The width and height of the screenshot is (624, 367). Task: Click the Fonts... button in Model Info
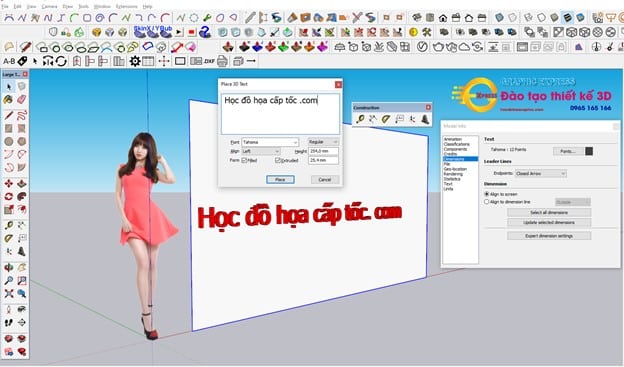(567, 151)
